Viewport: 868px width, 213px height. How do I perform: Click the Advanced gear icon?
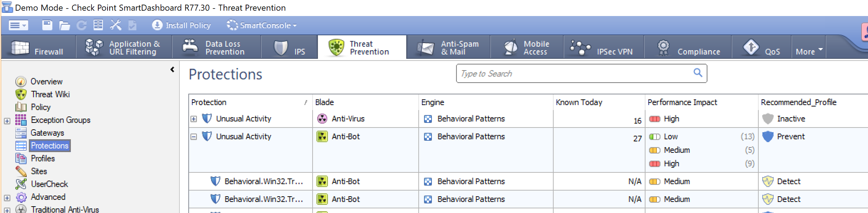(x=21, y=197)
